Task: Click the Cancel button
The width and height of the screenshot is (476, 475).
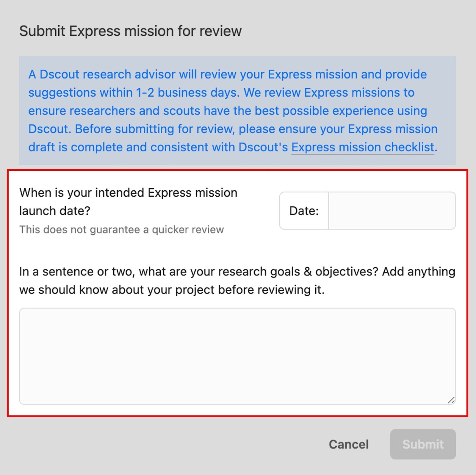Action: pyautogui.click(x=349, y=444)
